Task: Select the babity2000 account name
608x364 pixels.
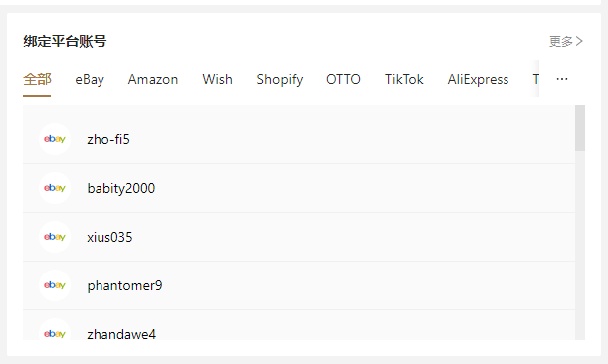Action: [x=121, y=188]
